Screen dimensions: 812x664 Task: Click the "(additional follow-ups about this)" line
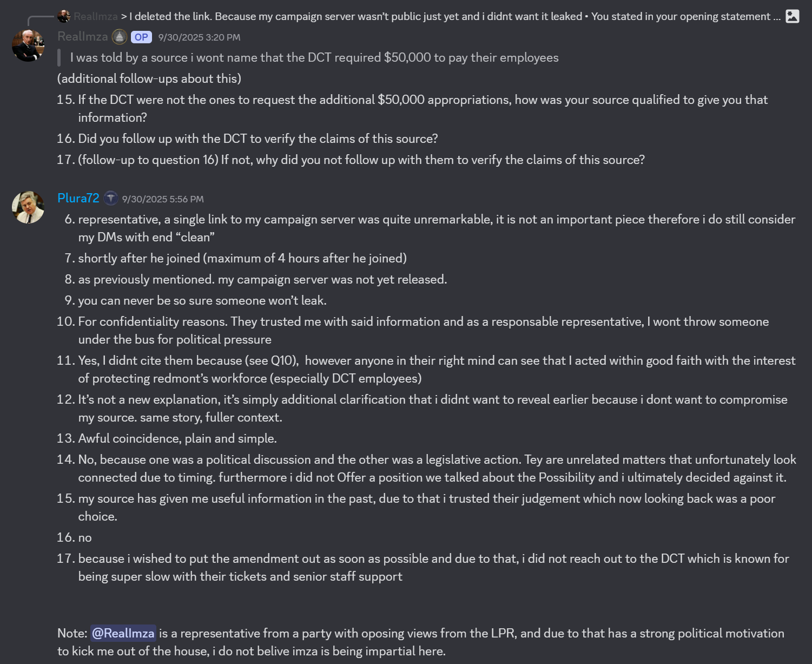pyautogui.click(x=149, y=78)
